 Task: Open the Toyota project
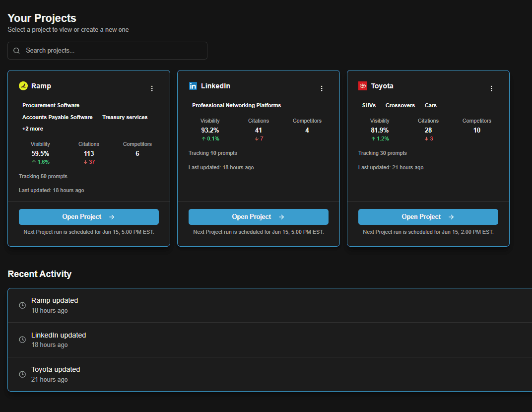[x=428, y=217]
